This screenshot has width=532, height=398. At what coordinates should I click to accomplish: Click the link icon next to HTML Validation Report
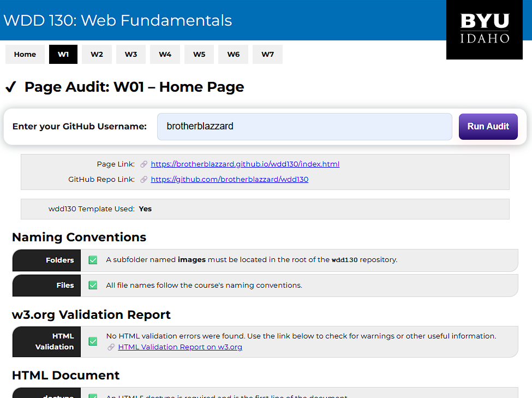(x=112, y=347)
